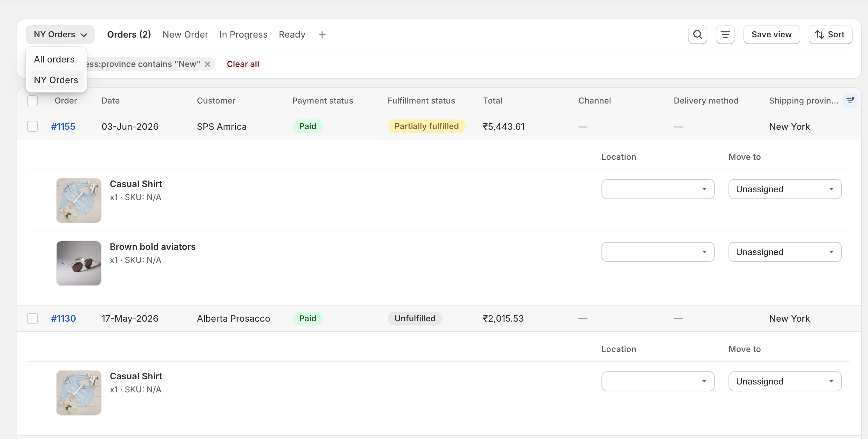Open Location dropdown for Casual Shirt in #1130
This screenshot has width=868, height=439.
pos(658,381)
